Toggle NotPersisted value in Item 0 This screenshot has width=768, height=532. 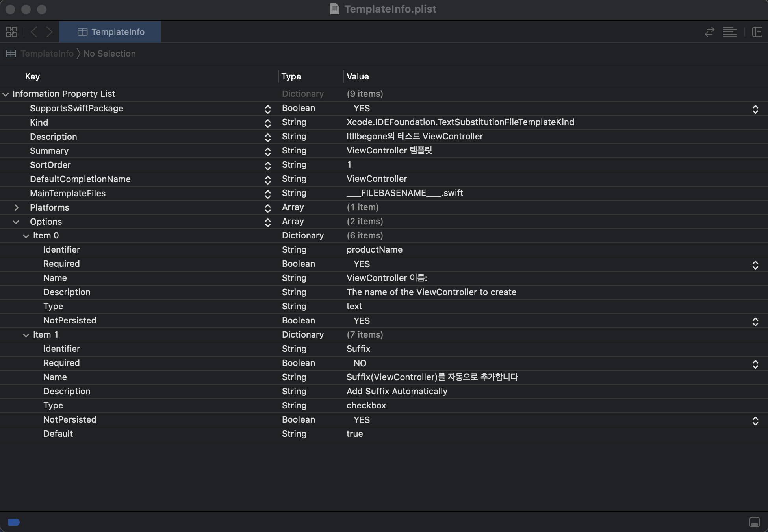755,321
